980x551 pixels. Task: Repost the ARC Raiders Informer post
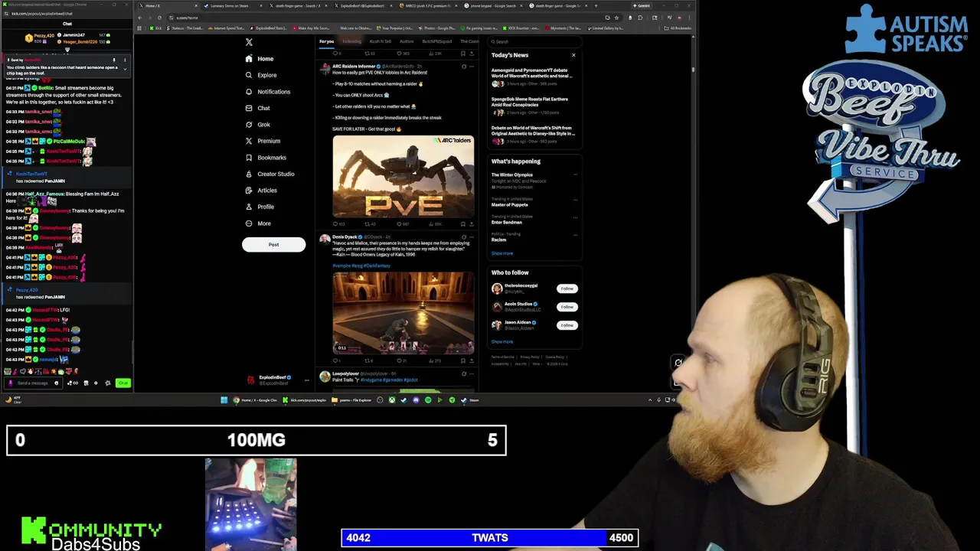point(369,224)
